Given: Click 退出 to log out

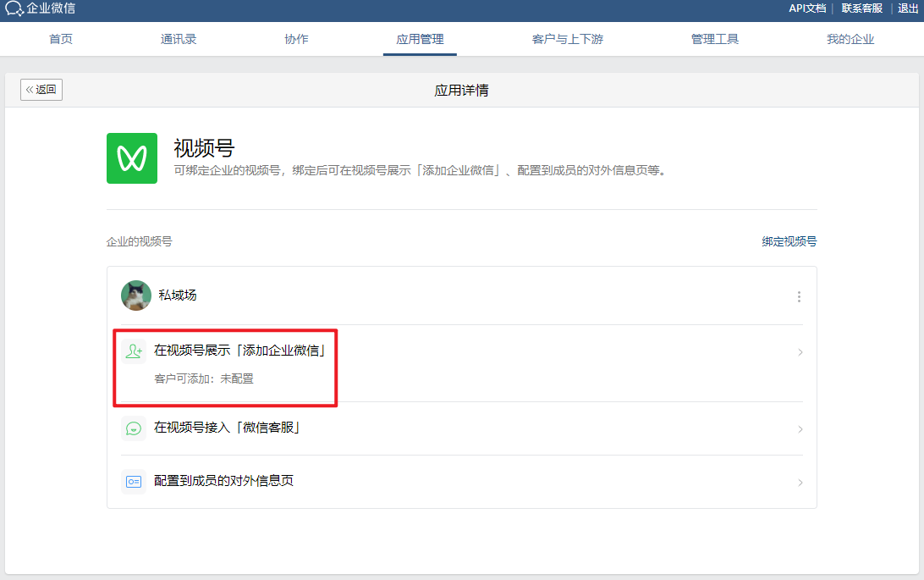Looking at the screenshot, I should [907, 8].
